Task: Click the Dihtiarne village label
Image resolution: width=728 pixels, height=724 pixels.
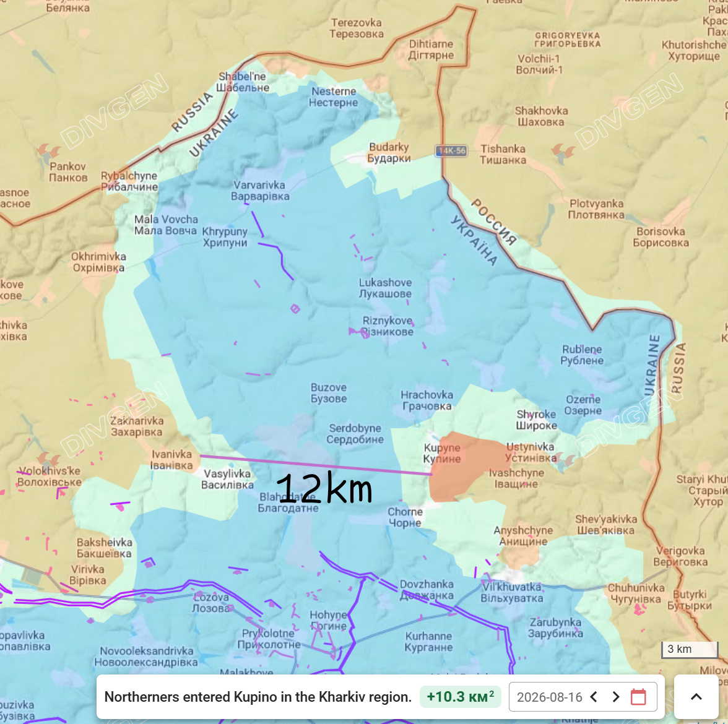Action: click(431, 50)
